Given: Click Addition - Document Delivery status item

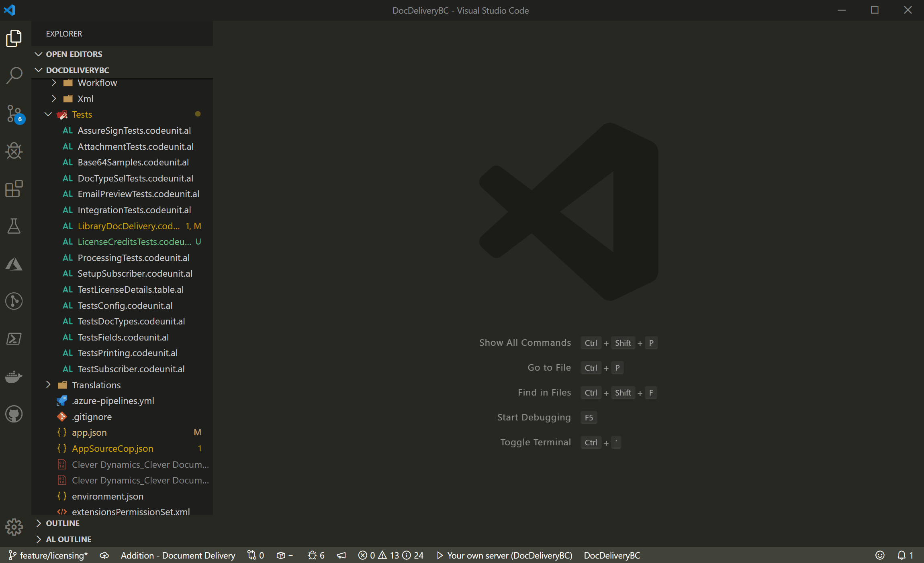Looking at the screenshot, I should coord(178,555).
